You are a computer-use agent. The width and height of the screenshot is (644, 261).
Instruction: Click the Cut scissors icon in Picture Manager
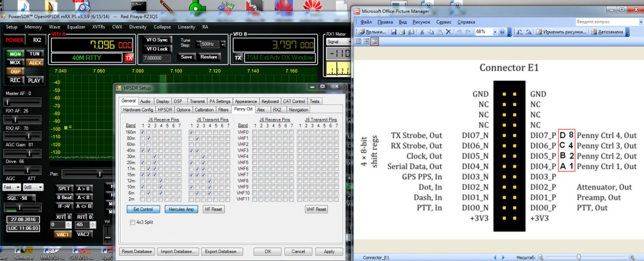(x=422, y=32)
